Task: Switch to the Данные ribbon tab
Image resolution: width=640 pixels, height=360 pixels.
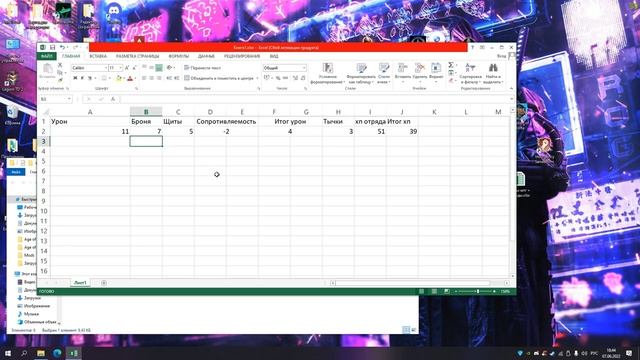Action: coord(206,56)
